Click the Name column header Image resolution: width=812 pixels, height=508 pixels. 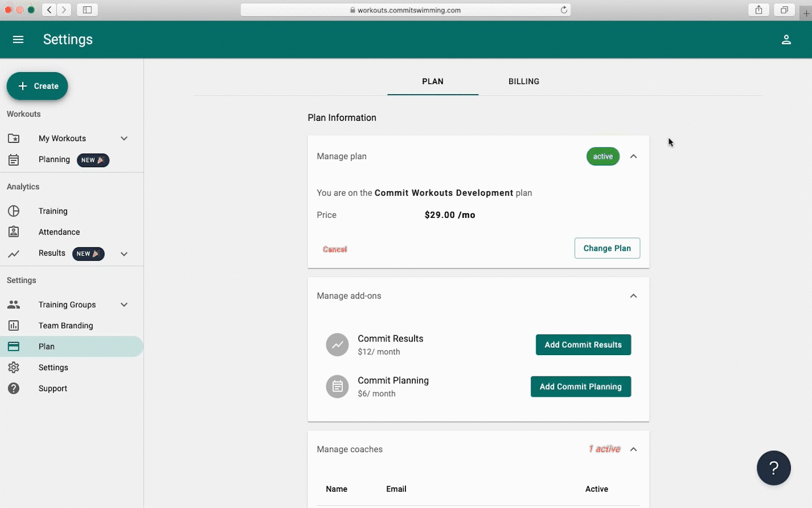337,489
